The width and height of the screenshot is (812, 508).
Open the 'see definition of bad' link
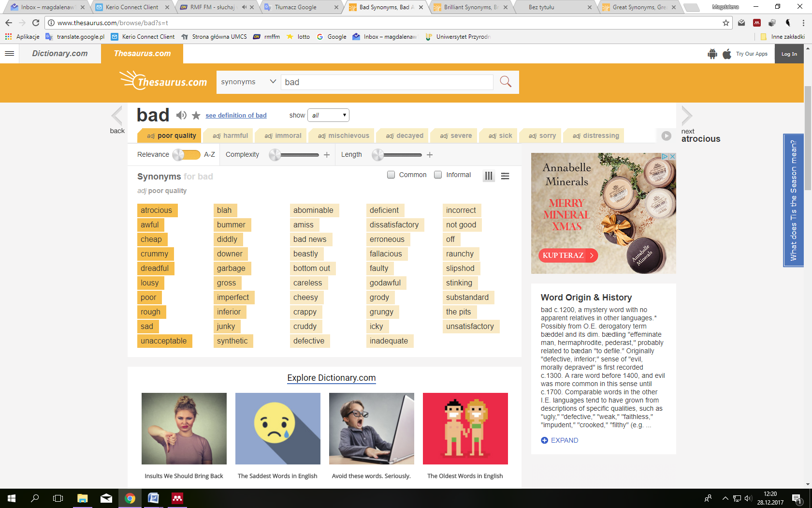click(x=236, y=116)
